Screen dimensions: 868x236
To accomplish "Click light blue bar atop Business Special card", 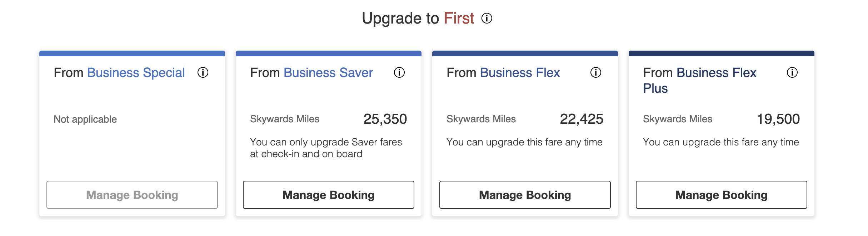I will pyautogui.click(x=132, y=53).
